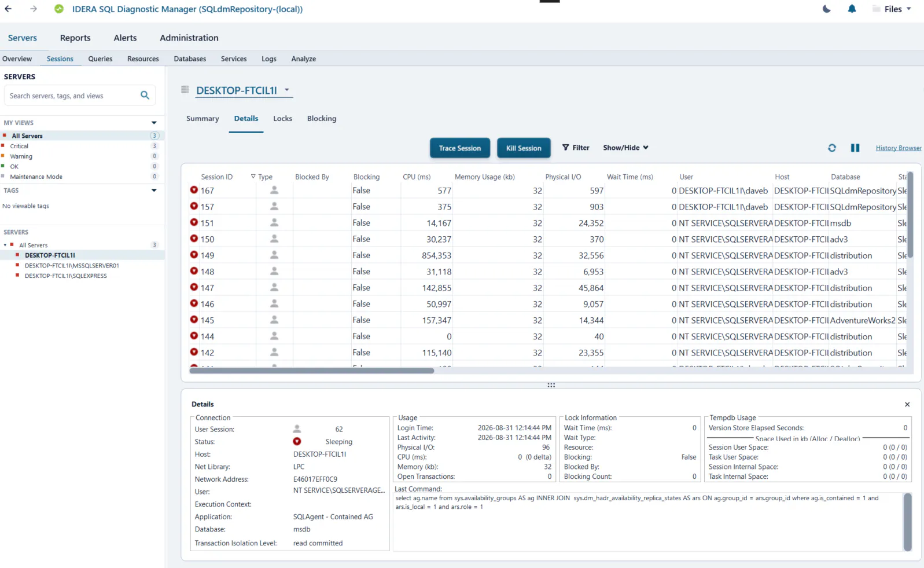The width and height of the screenshot is (924, 568).
Task: Toggle dark mode moon icon
Action: (x=827, y=9)
